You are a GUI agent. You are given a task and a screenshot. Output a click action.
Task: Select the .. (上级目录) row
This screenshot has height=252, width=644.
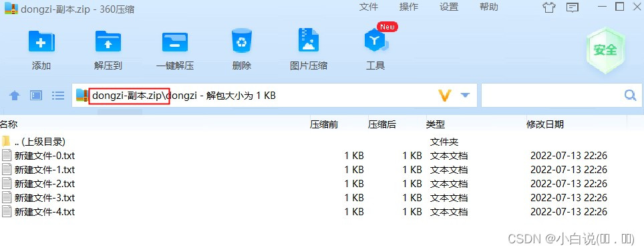click(x=322, y=142)
